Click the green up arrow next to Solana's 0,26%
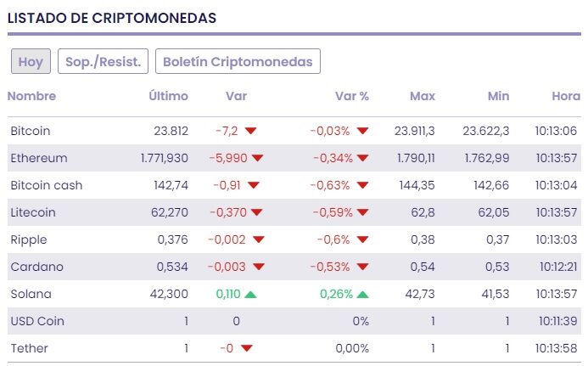This screenshot has height=366, width=588. tap(362, 294)
